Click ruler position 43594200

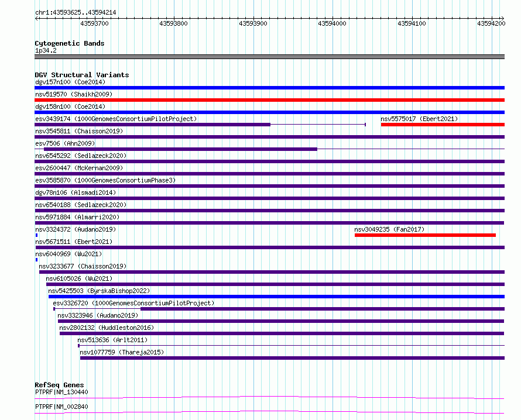[x=491, y=23]
